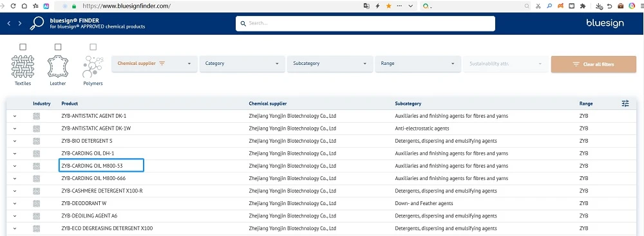Image resolution: width=644 pixels, height=236 pixels.
Task: Tick the Polymers industry checkbox
Action: point(93,47)
